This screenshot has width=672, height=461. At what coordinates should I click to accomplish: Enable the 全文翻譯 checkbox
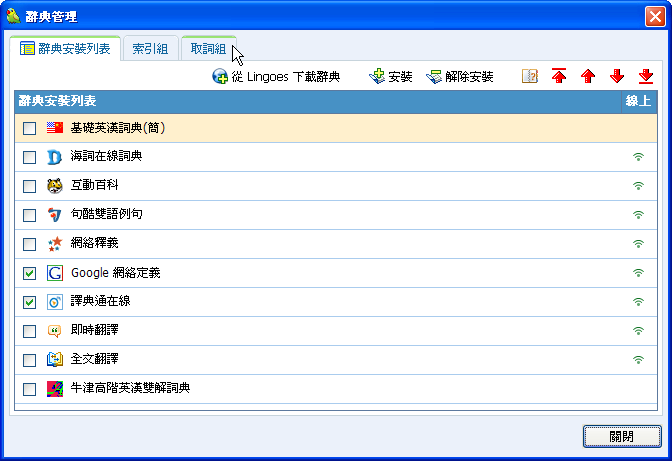[29, 360]
